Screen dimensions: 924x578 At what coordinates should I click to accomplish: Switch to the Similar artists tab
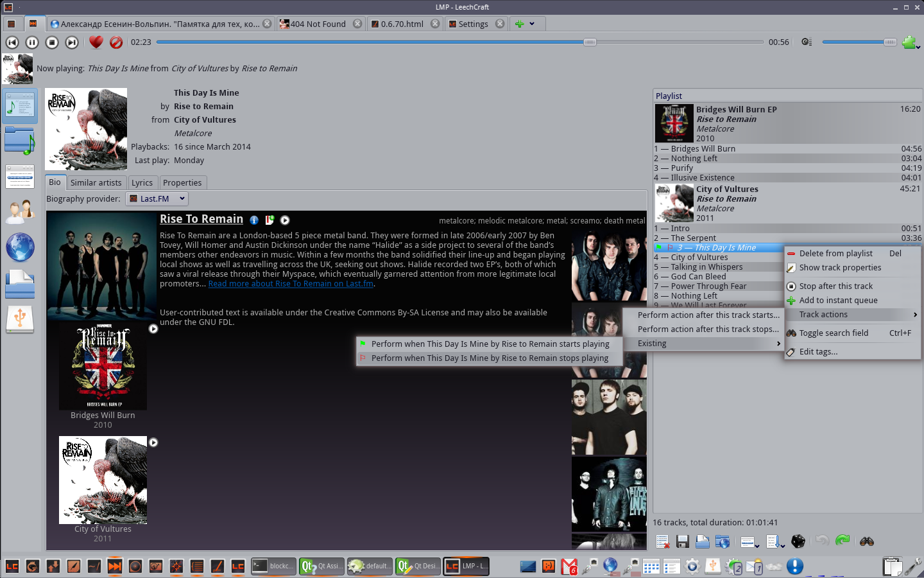click(96, 183)
